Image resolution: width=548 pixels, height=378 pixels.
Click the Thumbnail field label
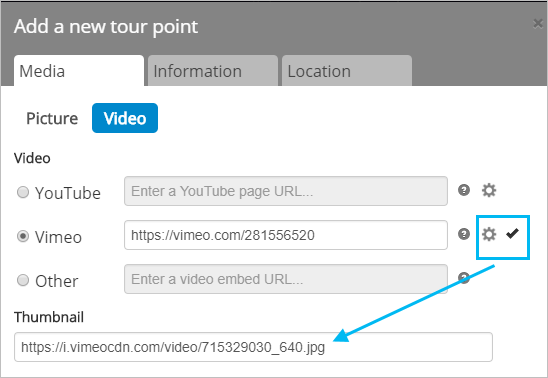(49, 317)
